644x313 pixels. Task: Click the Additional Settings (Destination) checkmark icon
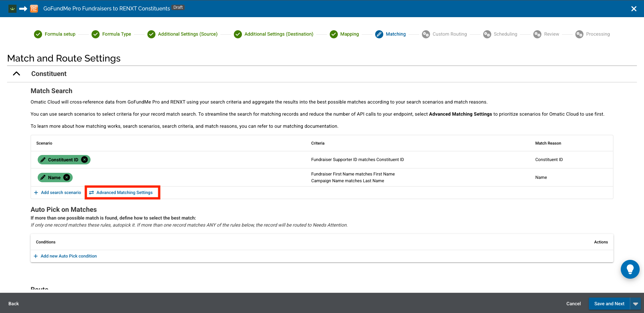tap(238, 34)
